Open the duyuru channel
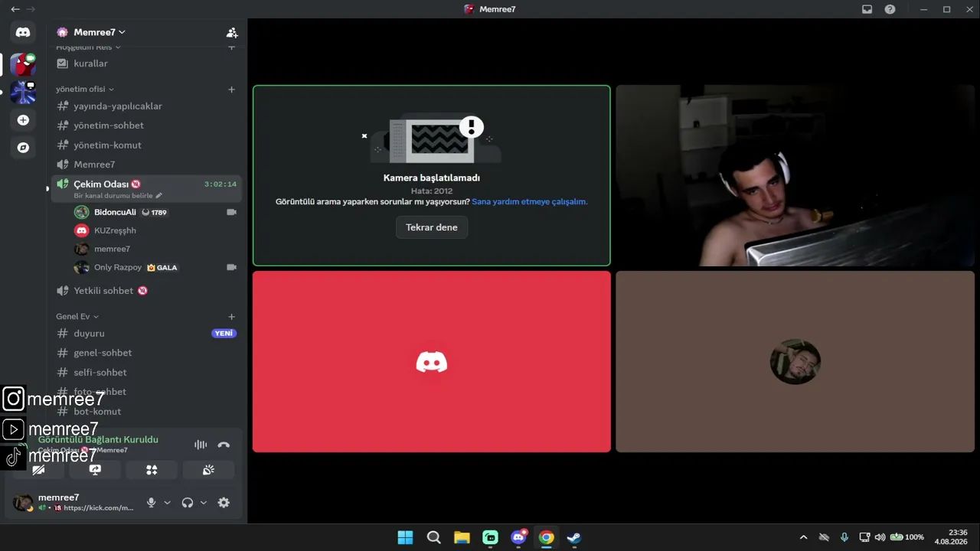This screenshot has height=551, width=980. point(146,334)
